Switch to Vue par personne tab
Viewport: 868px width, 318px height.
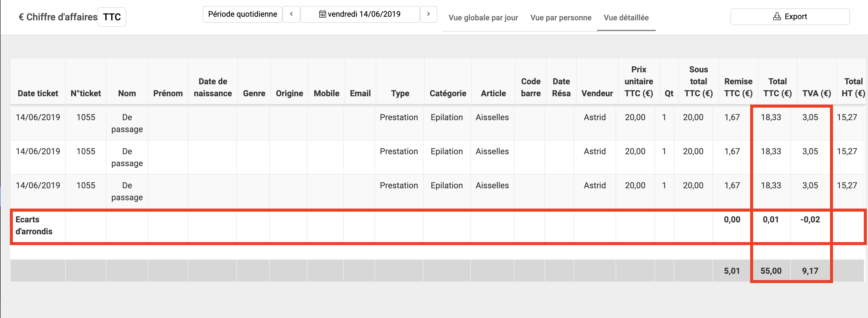561,18
